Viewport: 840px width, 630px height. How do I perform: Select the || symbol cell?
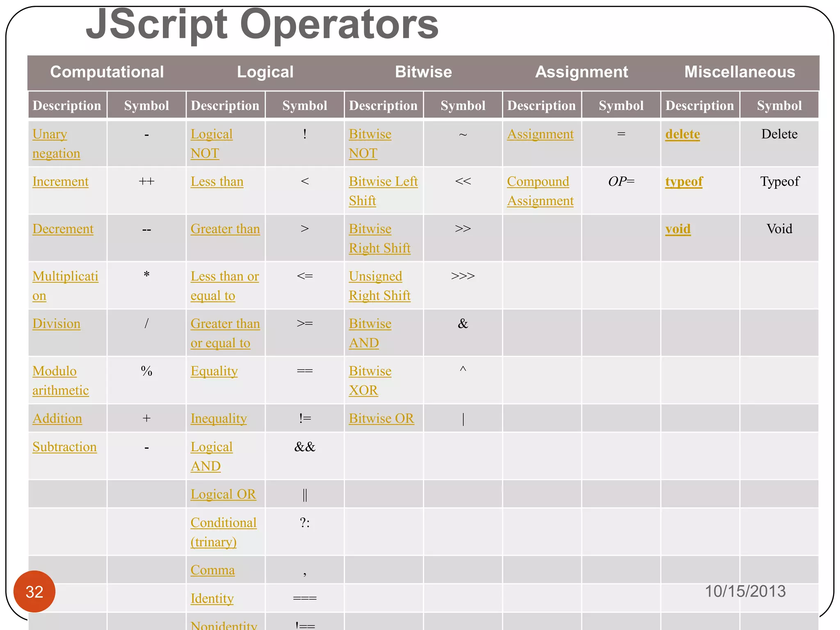305,494
